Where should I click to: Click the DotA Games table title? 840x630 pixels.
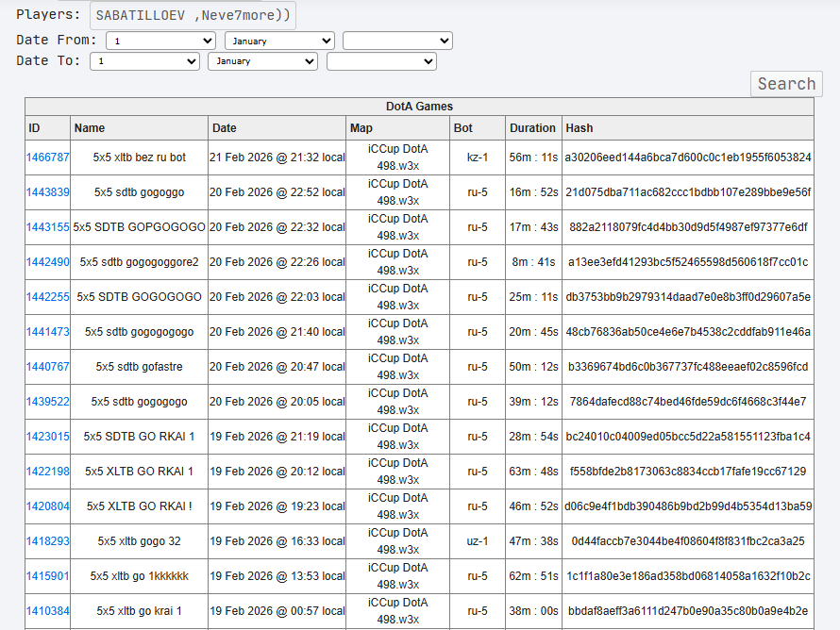(x=419, y=107)
